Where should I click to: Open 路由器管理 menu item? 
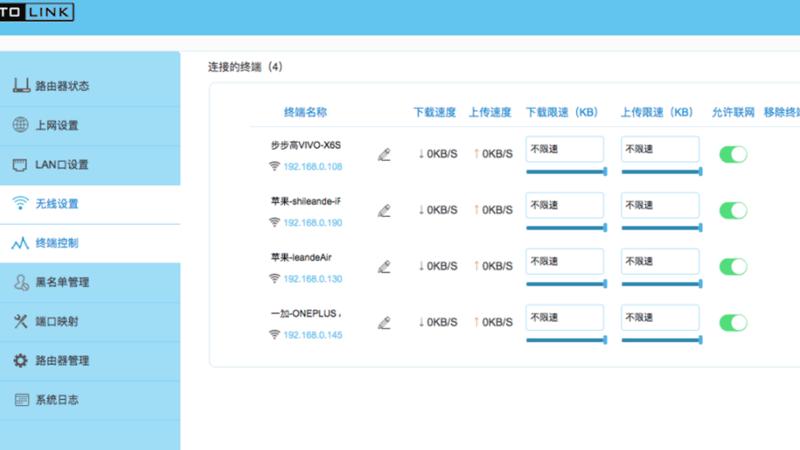[90, 361]
